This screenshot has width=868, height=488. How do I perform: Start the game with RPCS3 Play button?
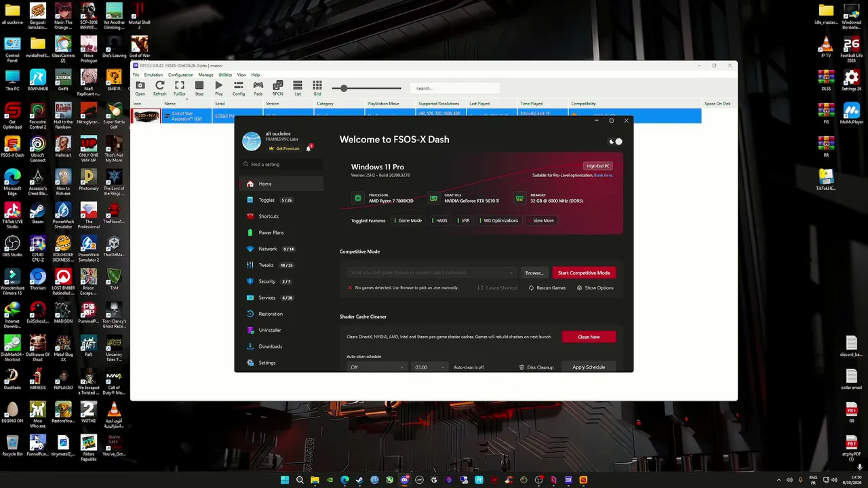pyautogui.click(x=219, y=88)
